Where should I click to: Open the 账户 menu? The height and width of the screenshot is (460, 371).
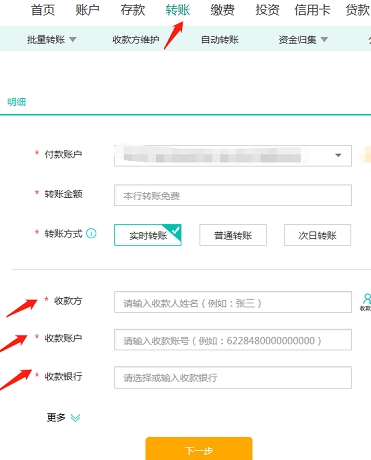pyautogui.click(x=87, y=10)
